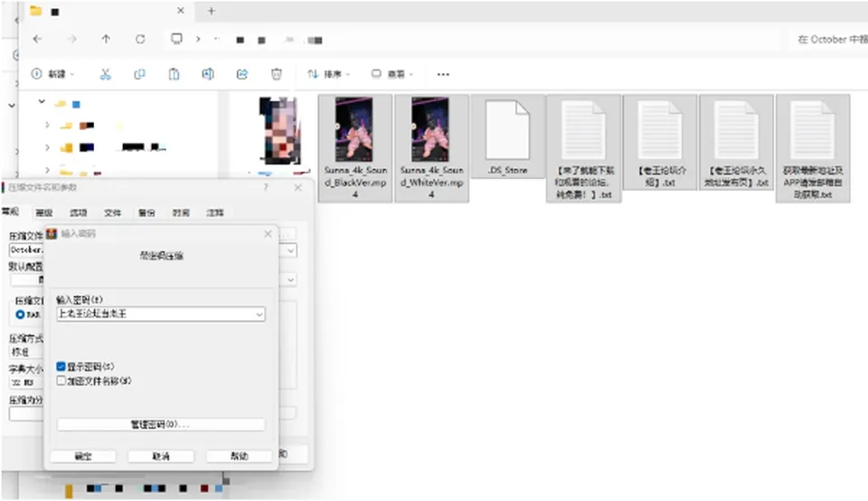
Task: Click the Refresh icon in navigation bar
Action: pyautogui.click(x=140, y=39)
